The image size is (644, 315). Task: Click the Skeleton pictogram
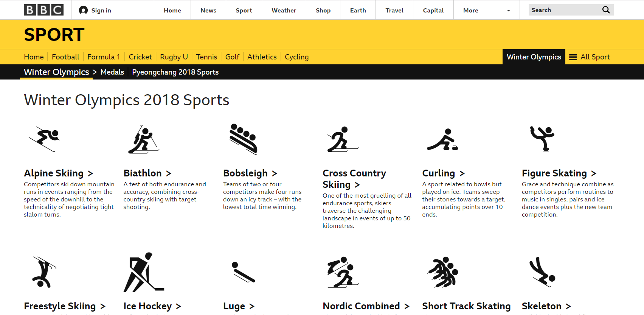pos(542,272)
